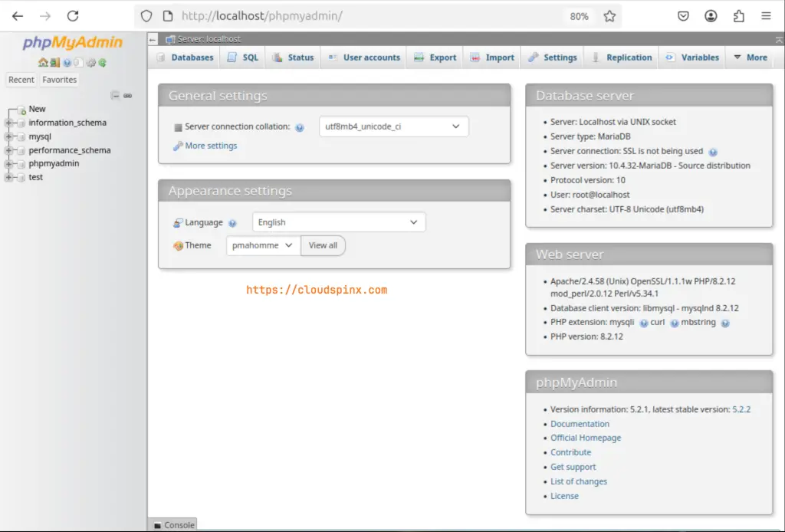Image resolution: width=785 pixels, height=532 pixels.
Task: Open navigation panel settings gear icon
Action: [92, 63]
